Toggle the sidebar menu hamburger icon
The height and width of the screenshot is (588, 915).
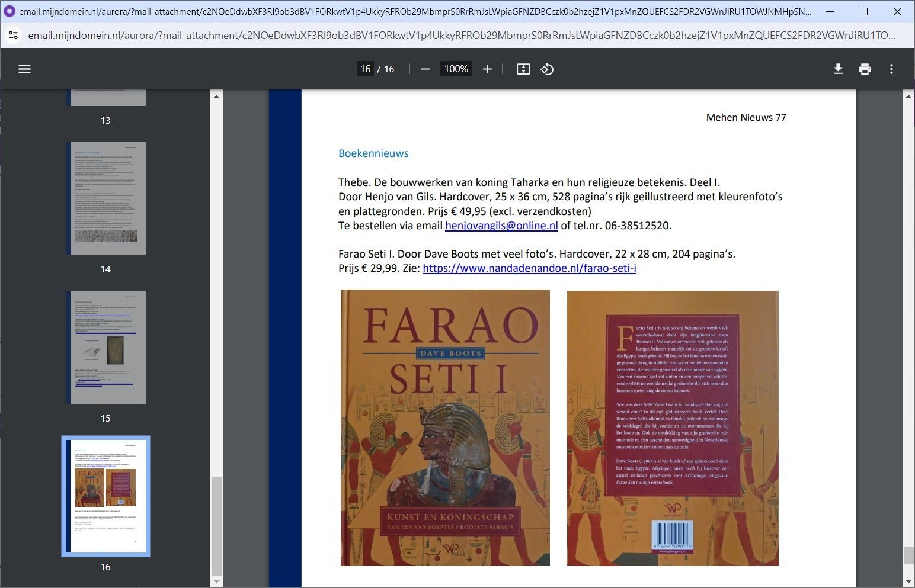[x=24, y=69]
